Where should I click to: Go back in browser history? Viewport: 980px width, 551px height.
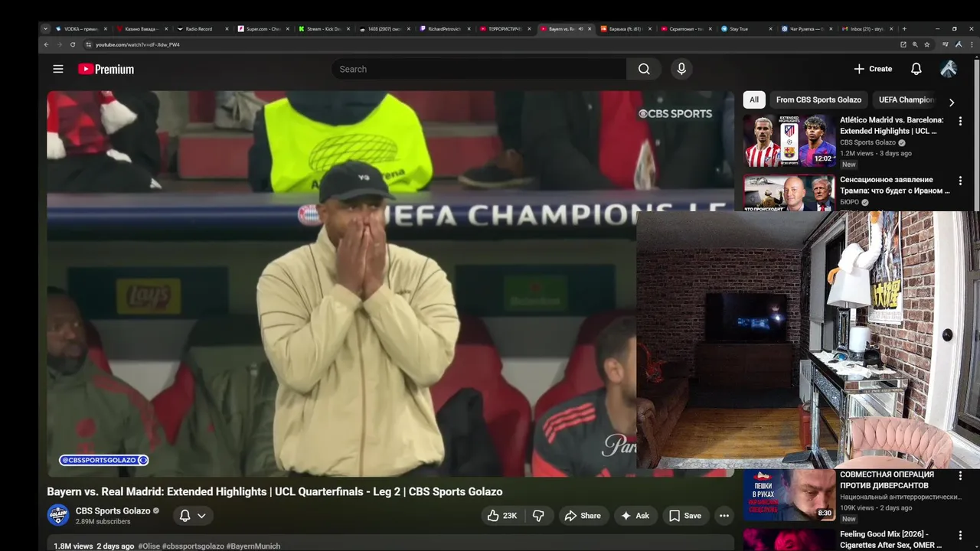46,44
